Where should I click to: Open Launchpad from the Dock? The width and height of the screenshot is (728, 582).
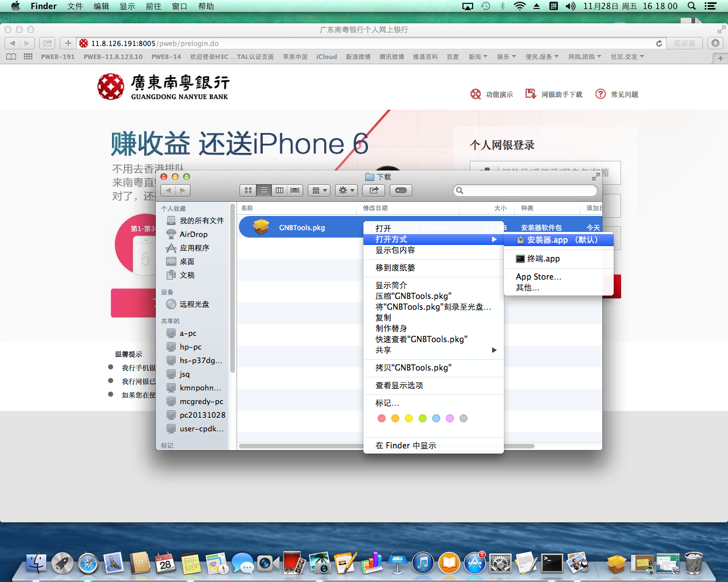pyautogui.click(x=62, y=563)
